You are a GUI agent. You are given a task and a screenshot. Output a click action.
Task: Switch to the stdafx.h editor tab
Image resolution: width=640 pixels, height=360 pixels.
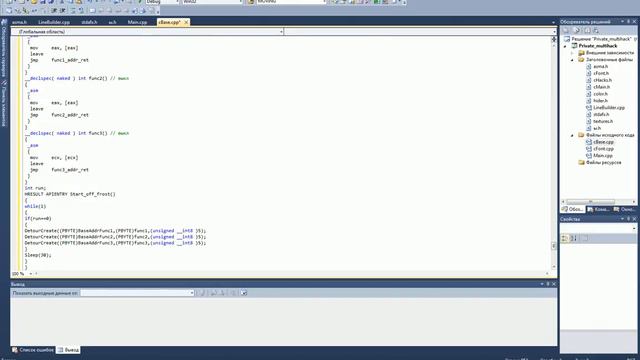coord(89,22)
